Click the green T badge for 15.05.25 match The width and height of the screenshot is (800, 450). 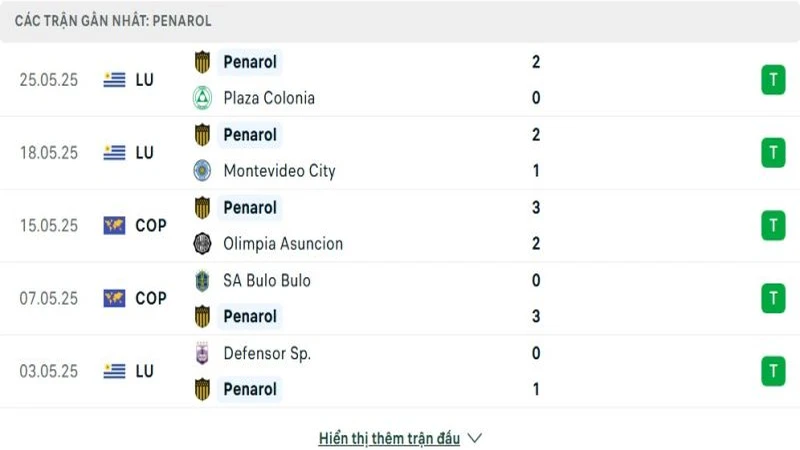(772, 226)
